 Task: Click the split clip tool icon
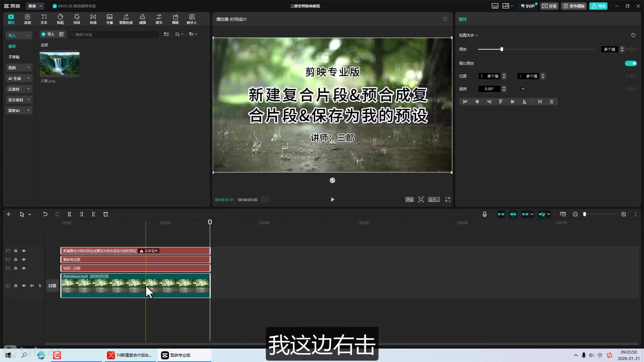coord(69,214)
